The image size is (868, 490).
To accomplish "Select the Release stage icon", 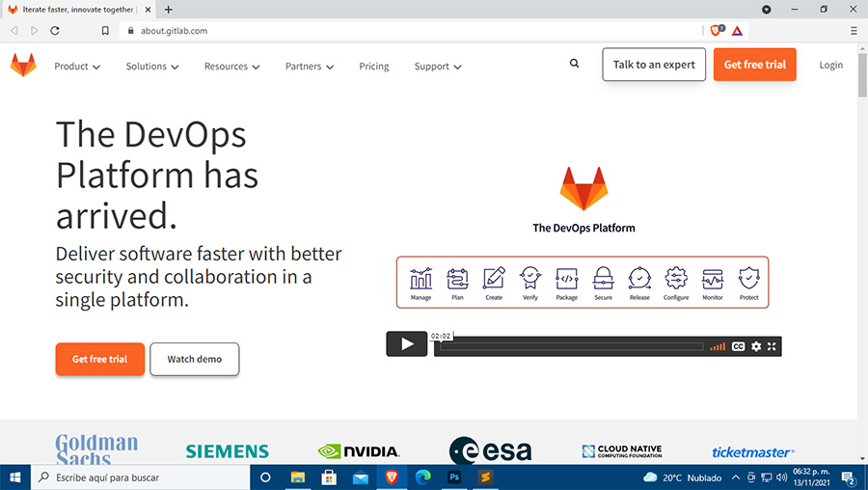I will tap(639, 278).
